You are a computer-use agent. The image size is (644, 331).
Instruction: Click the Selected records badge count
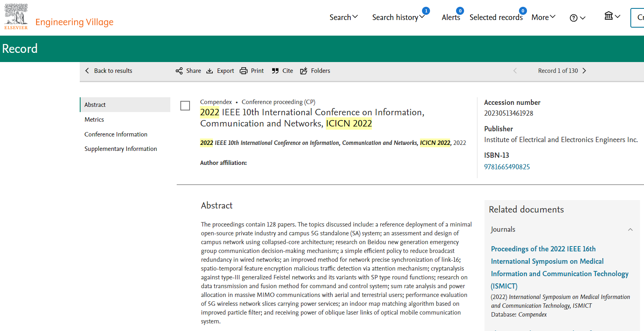point(523,11)
